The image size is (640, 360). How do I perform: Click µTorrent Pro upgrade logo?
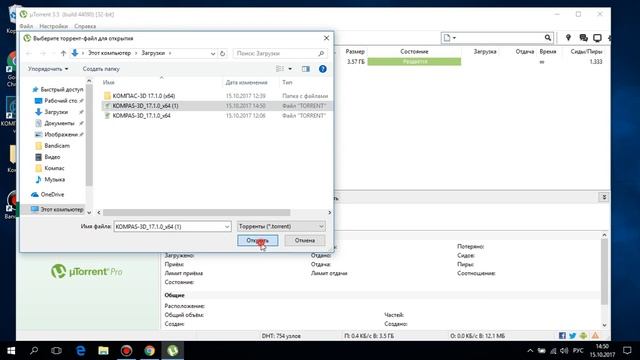click(87, 271)
